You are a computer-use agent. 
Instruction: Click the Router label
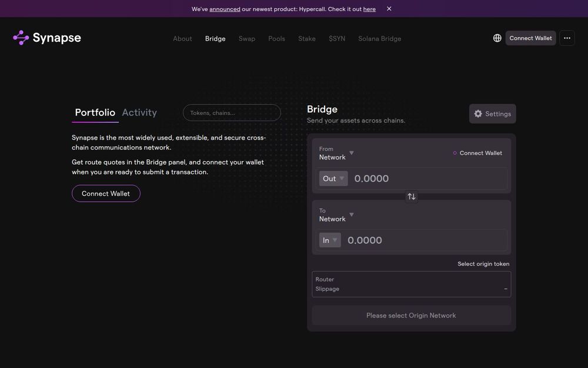(325, 279)
